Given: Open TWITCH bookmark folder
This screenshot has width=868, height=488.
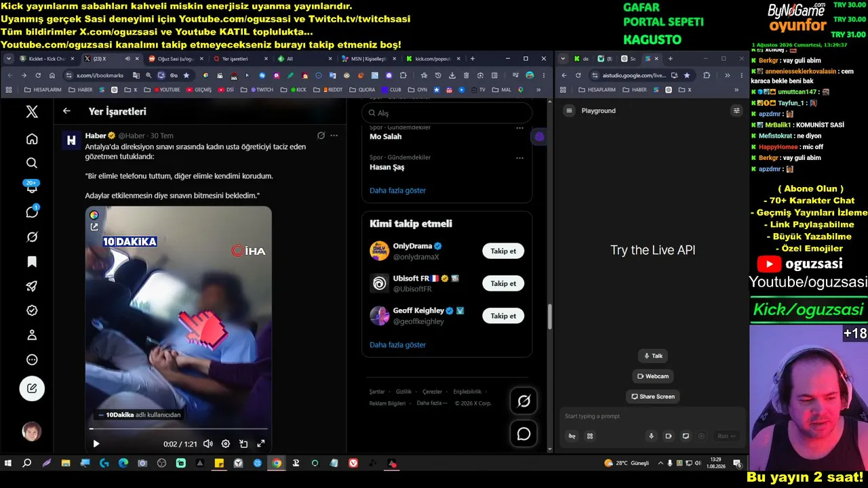Looking at the screenshot, I should click(262, 89).
